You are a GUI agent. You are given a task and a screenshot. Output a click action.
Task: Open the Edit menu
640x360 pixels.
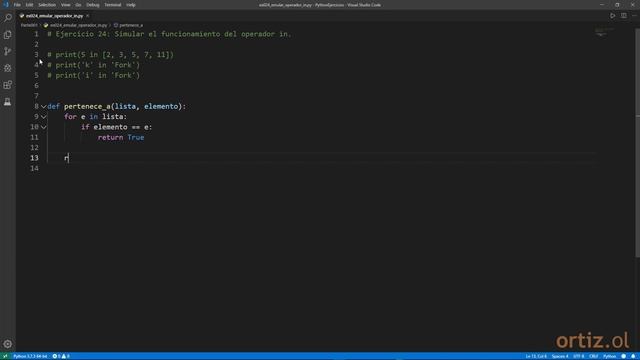[29, 5]
